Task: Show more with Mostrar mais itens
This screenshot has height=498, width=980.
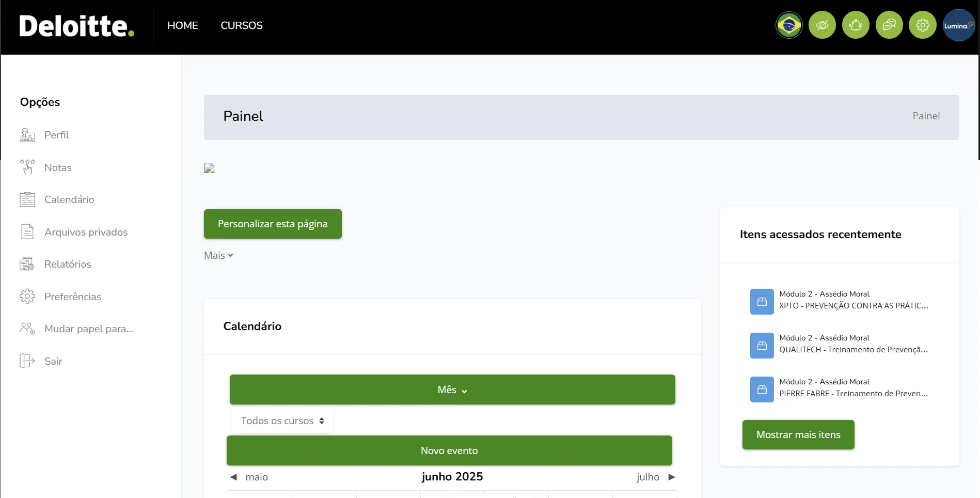Action: [798, 435]
